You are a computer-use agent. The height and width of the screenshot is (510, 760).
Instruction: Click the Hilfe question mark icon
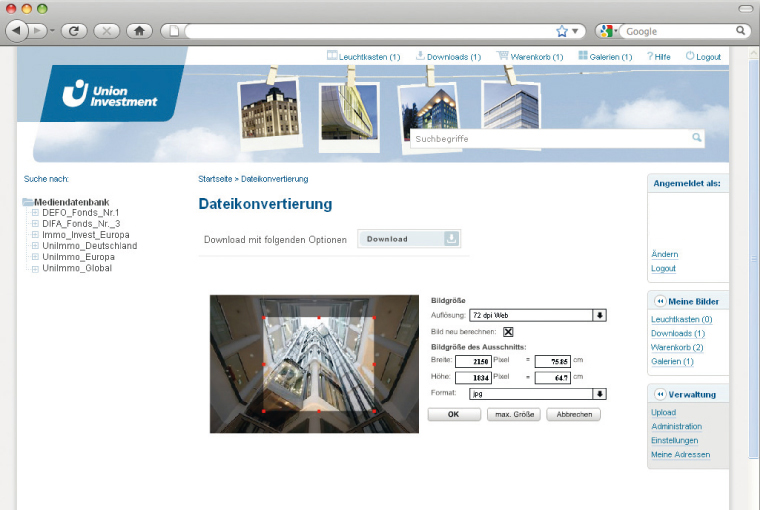coord(650,56)
